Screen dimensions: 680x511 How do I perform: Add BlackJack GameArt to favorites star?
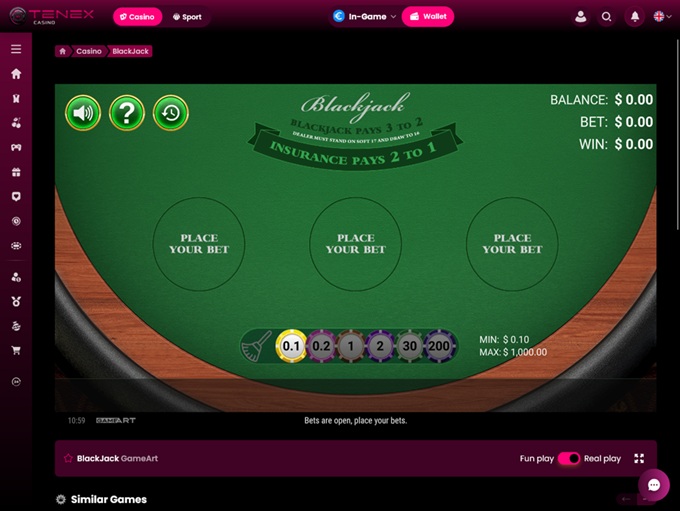[68, 459]
